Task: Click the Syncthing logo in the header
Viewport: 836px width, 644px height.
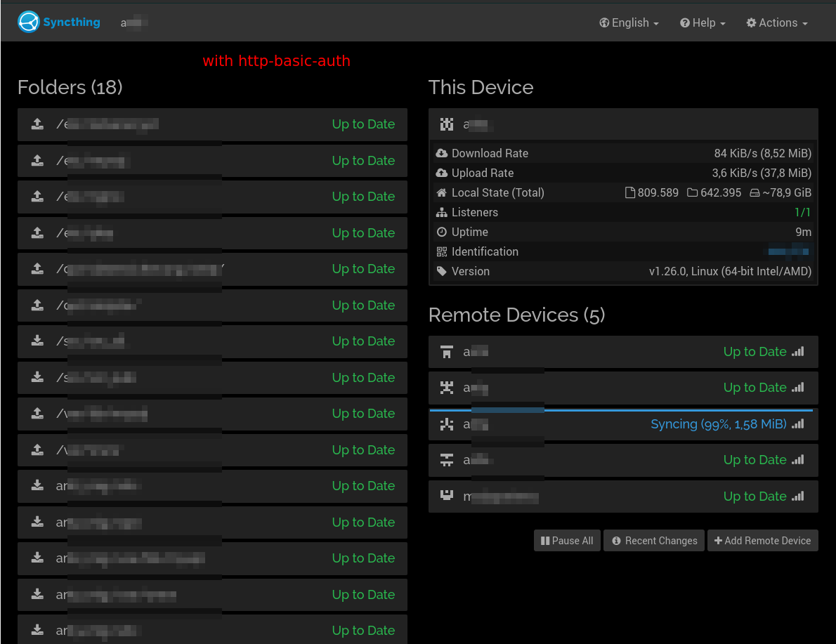Action: [x=27, y=22]
